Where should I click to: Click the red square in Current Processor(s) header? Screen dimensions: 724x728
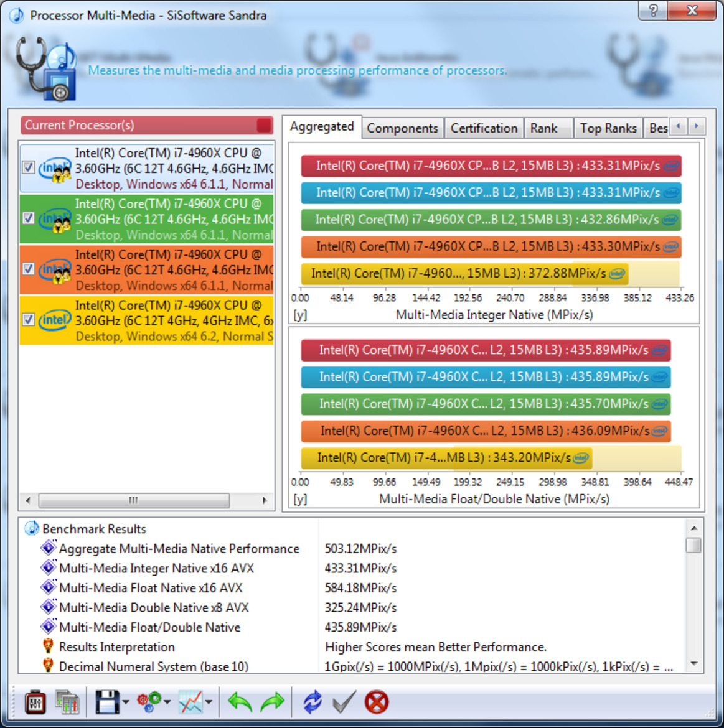tap(264, 125)
